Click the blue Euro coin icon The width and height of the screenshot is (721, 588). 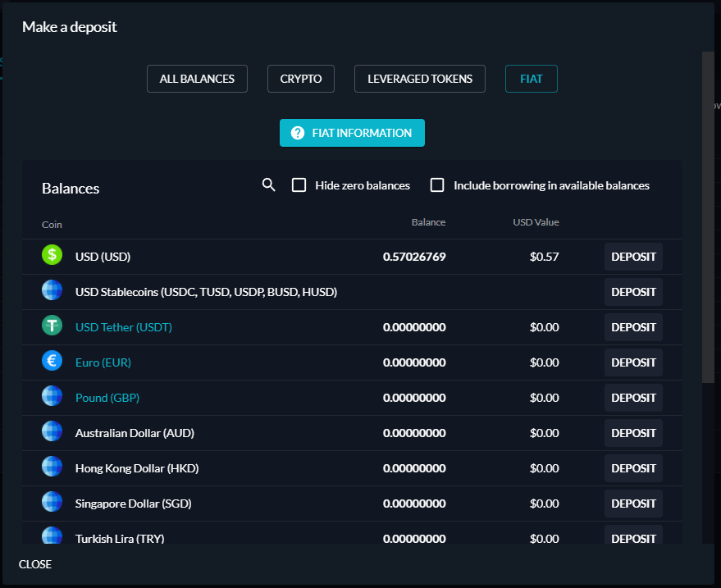52,361
